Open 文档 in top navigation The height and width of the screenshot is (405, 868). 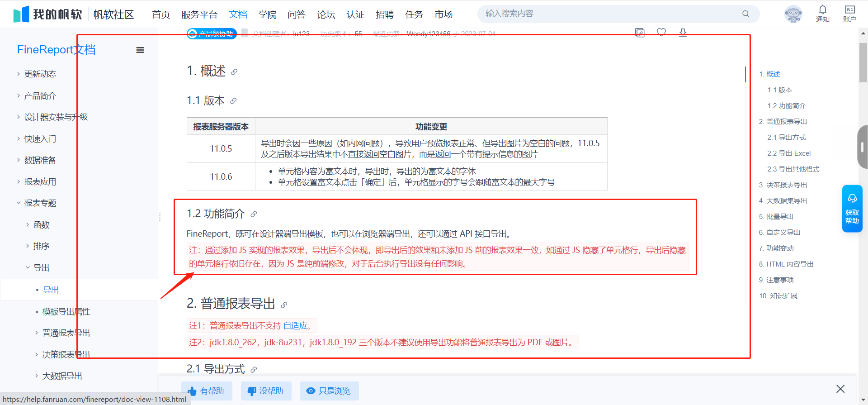(238, 14)
